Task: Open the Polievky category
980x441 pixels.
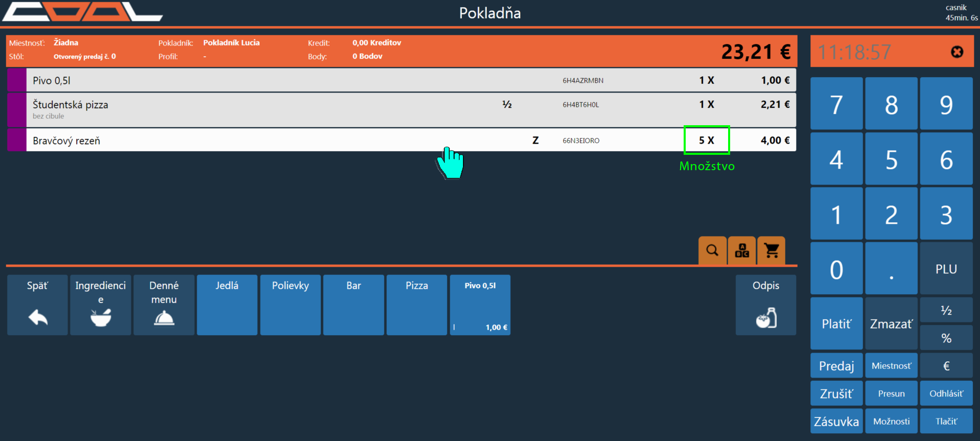Action: point(290,305)
